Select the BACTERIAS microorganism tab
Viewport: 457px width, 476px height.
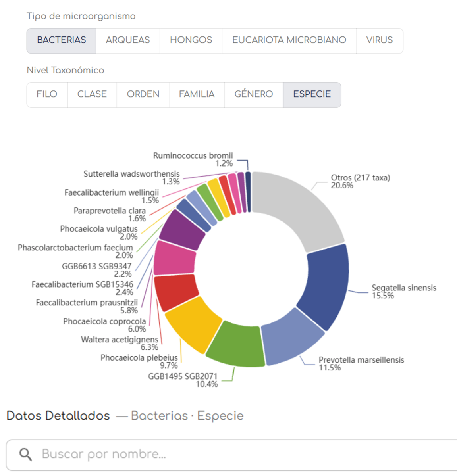[62, 40]
